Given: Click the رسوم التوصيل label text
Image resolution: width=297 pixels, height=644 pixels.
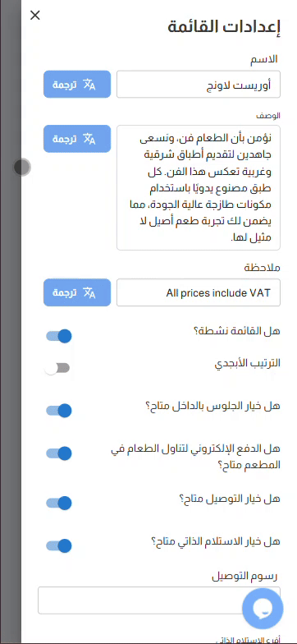Looking at the screenshot, I should [244, 577].
